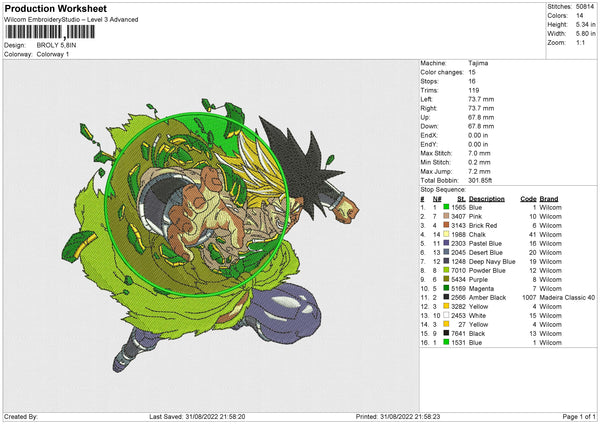Click the Height value 5.34 in
Viewport: 600px width, 424px height.
pyautogui.click(x=585, y=24)
